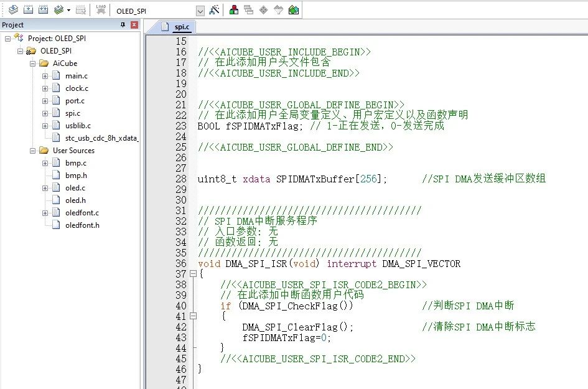Click the Select Software Packs icon
588x389 pixels.
tap(278, 10)
